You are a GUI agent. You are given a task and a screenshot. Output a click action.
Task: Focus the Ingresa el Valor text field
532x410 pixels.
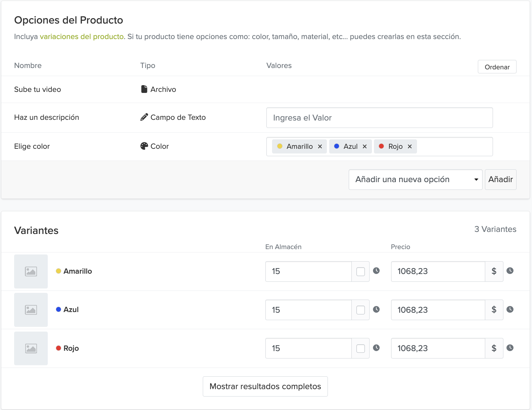(x=379, y=118)
